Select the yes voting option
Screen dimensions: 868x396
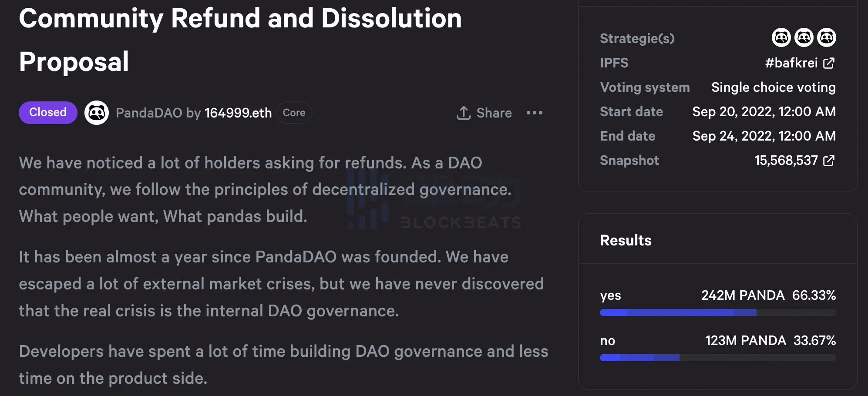610,295
